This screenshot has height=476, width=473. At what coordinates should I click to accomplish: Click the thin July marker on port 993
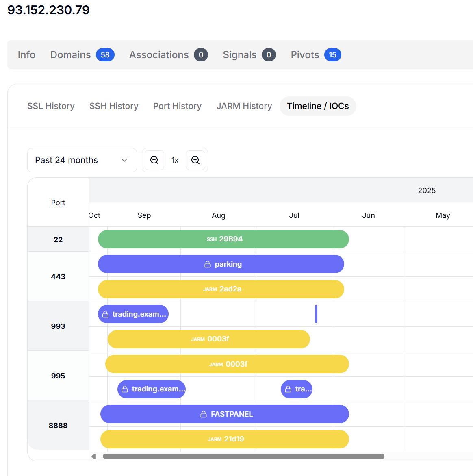point(316,314)
